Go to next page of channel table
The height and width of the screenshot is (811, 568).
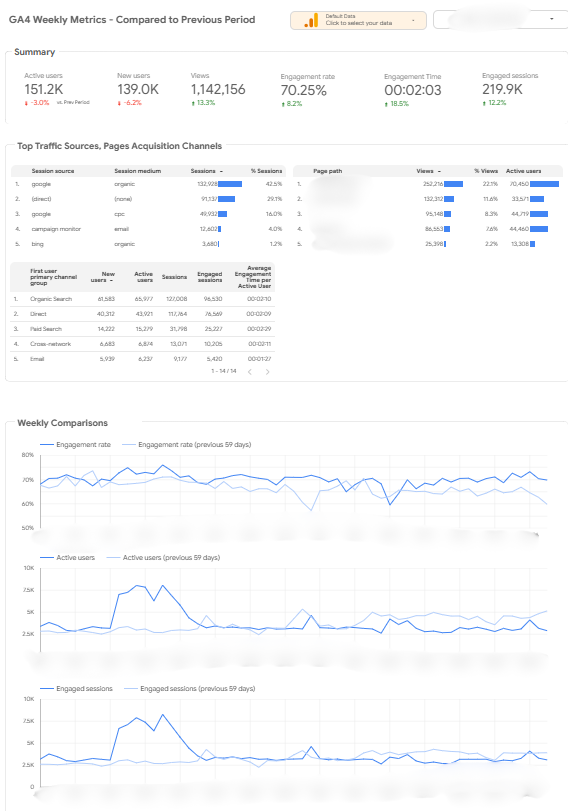click(267, 372)
